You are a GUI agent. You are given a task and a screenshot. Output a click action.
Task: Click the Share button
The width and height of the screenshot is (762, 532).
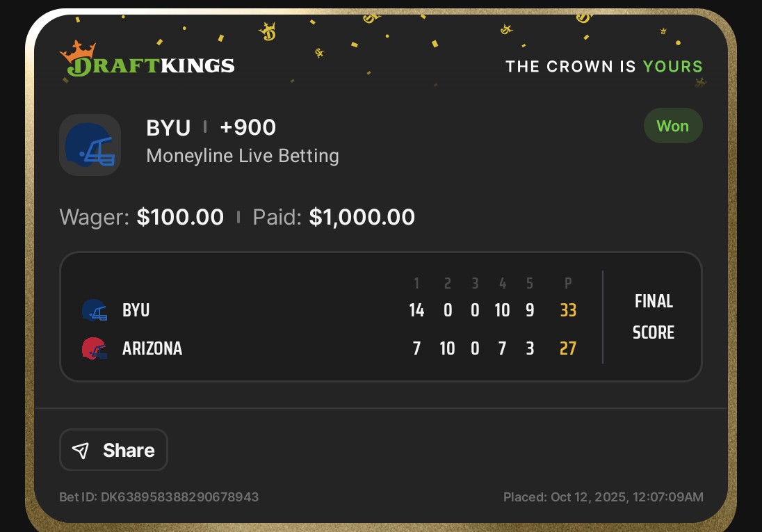pos(113,450)
